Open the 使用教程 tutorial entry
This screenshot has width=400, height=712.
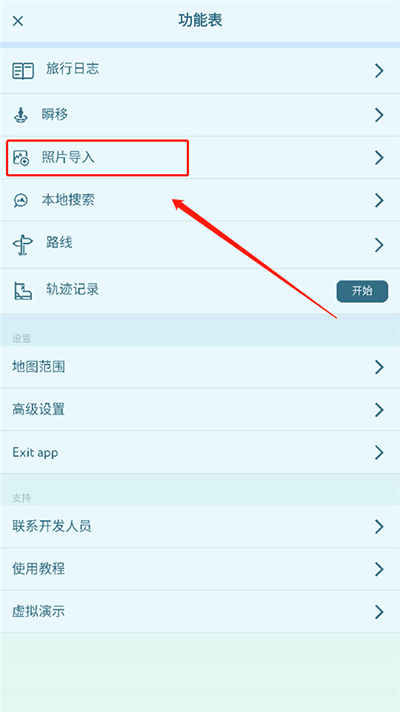(x=200, y=569)
